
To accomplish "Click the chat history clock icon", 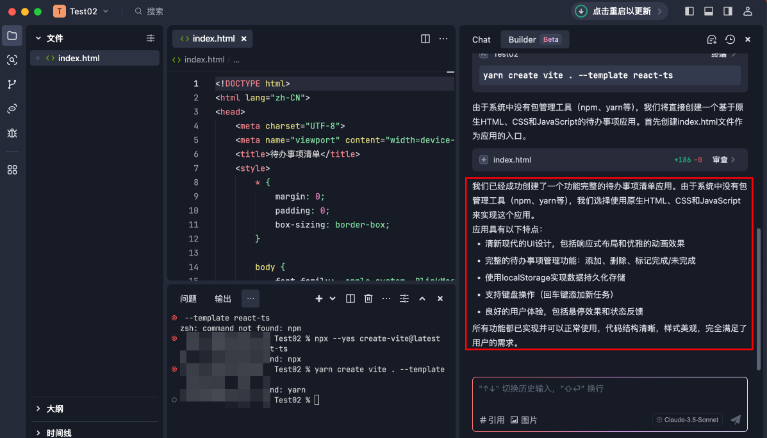I will click(x=730, y=40).
